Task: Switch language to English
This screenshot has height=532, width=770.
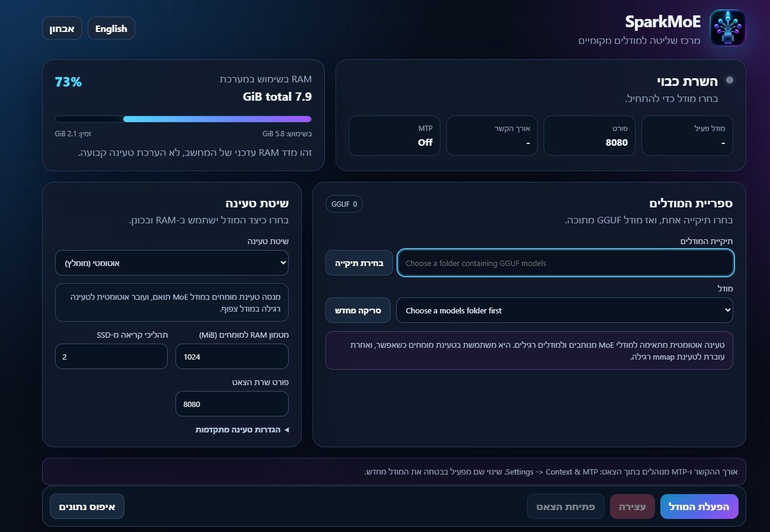Action: tap(111, 28)
